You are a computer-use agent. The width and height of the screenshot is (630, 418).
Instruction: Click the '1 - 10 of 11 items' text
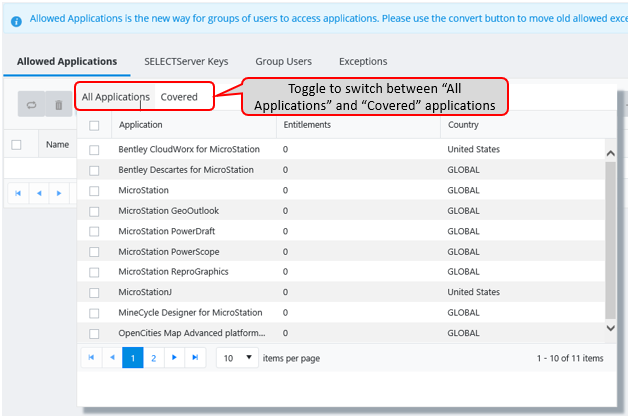click(x=570, y=358)
